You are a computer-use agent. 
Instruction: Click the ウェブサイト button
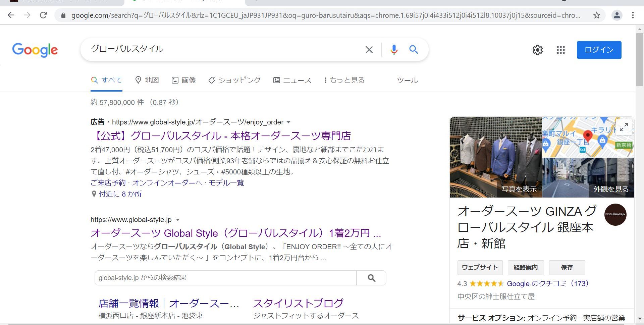[480, 267]
